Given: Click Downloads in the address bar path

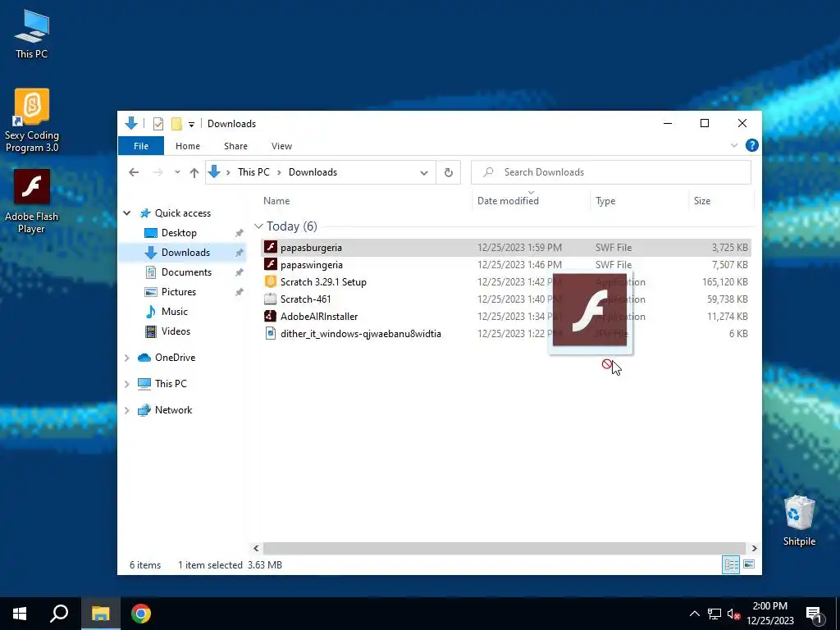Looking at the screenshot, I should [x=313, y=172].
